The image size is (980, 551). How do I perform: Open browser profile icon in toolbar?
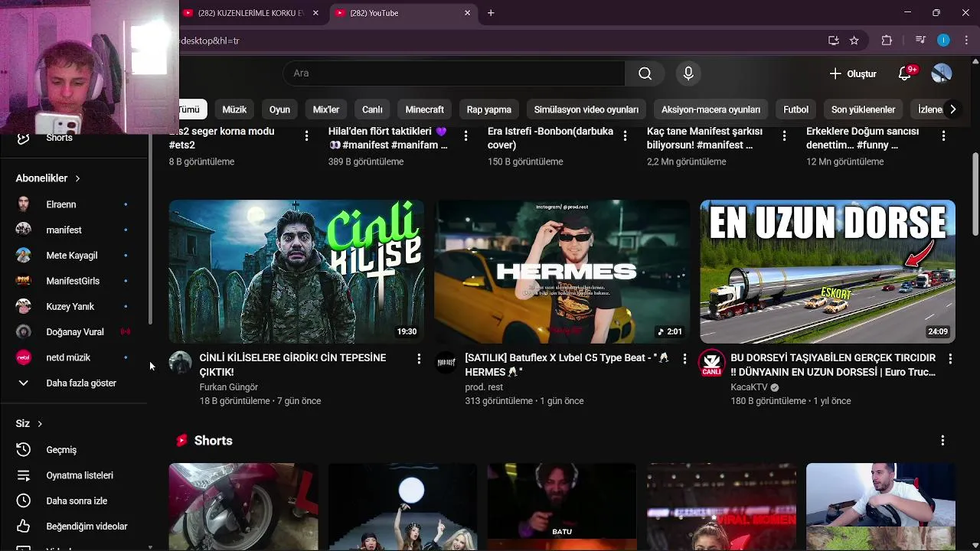coord(943,41)
